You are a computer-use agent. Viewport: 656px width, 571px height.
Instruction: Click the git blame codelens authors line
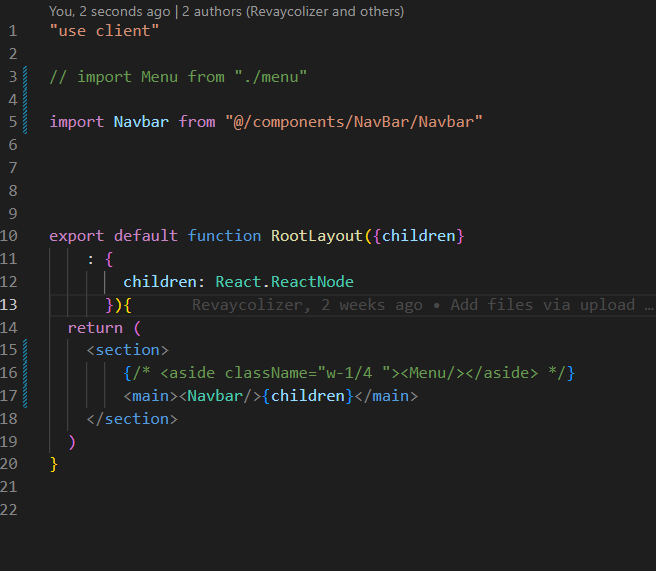click(x=226, y=11)
